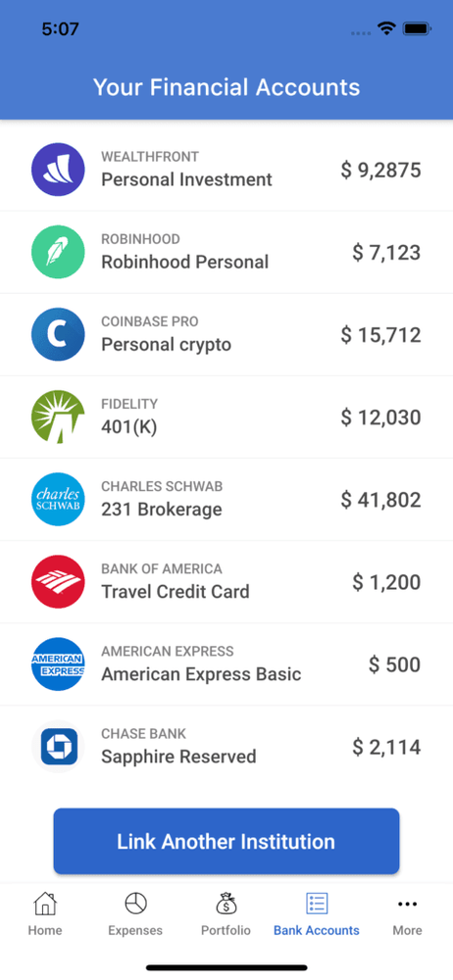Tap the Fidelity logo icon
Viewport: 453px width, 980px height.
58,416
